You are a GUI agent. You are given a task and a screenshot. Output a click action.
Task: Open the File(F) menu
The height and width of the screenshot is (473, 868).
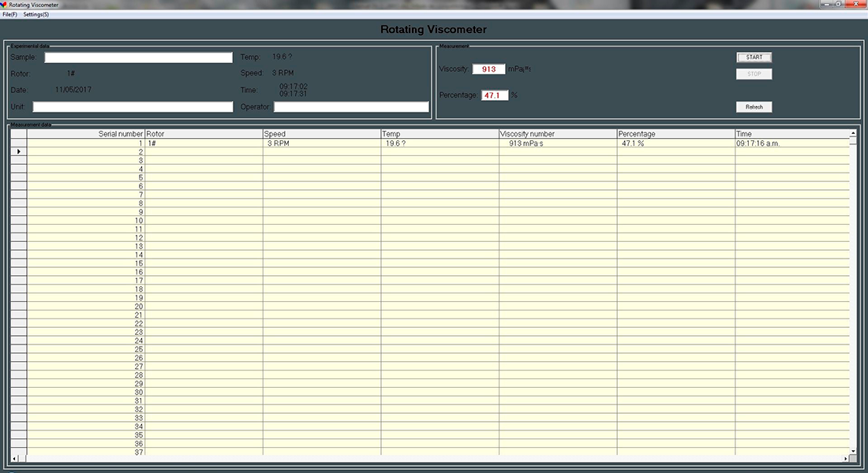[9, 14]
